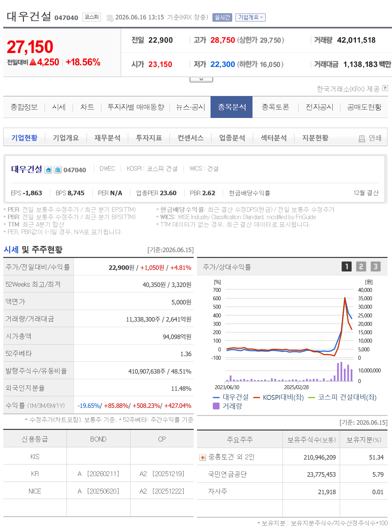Image resolution: width=392 pixels, height=532 pixels.
Task: Click the 저가 value 22,300
Action: (x=223, y=64)
